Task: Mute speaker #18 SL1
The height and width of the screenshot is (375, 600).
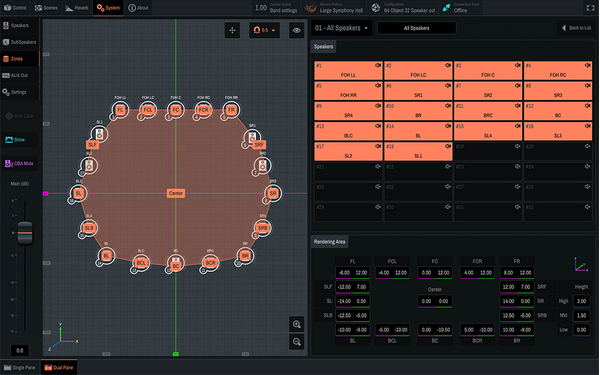Action: pyautogui.click(x=448, y=146)
